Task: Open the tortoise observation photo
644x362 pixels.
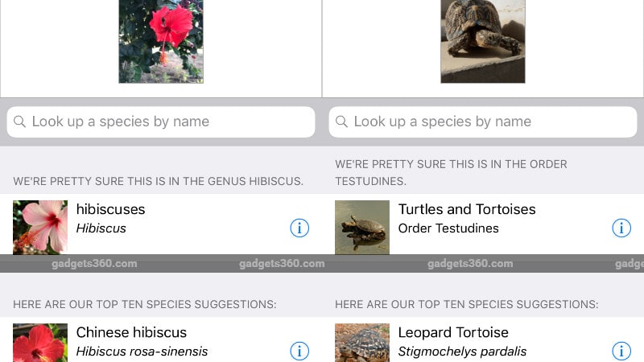Action: [483, 41]
